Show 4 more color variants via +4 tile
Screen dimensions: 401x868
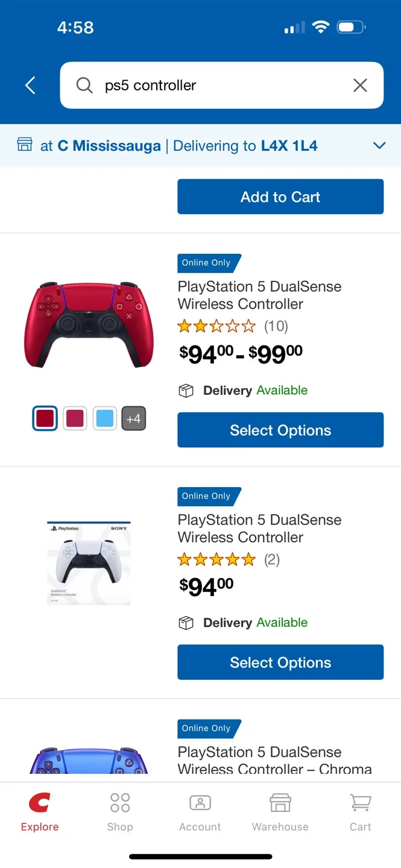[x=133, y=418]
